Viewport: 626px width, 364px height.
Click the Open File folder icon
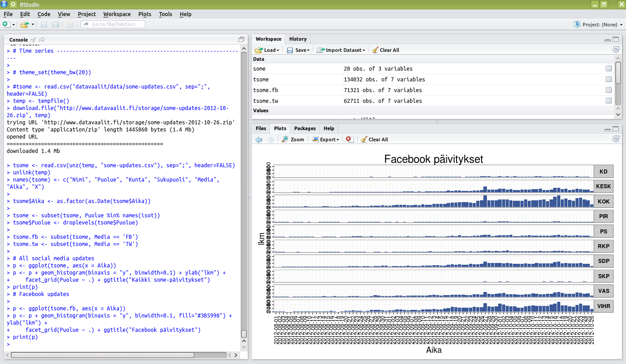point(25,24)
